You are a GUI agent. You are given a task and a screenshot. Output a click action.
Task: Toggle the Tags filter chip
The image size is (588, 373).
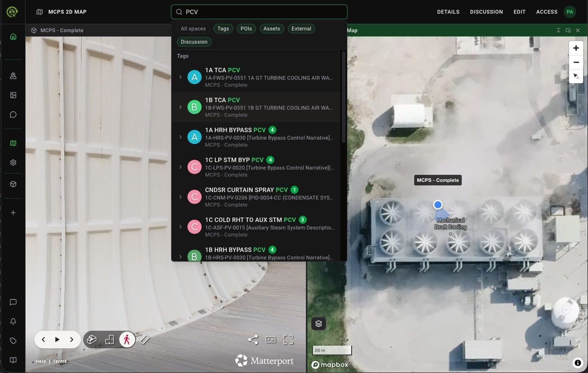(x=223, y=29)
